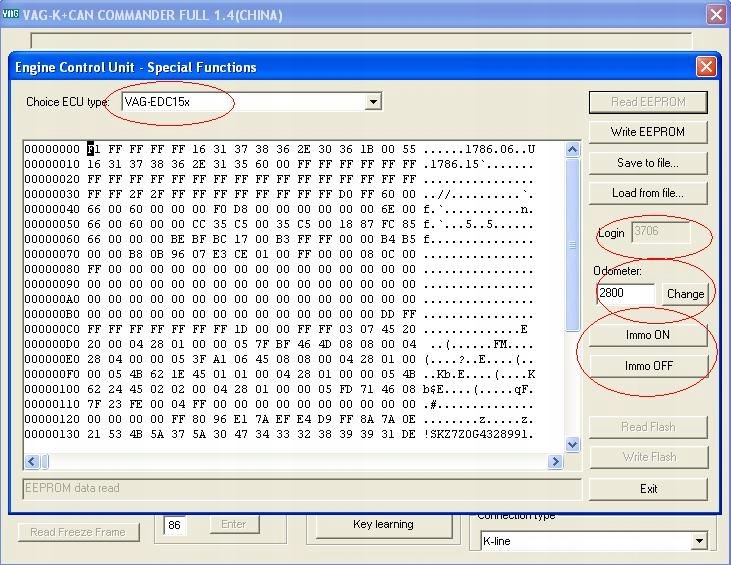The image size is (731, 565).
Task: Click the vertical scrollbar thumb in hex view
Action: pos(573,245)
